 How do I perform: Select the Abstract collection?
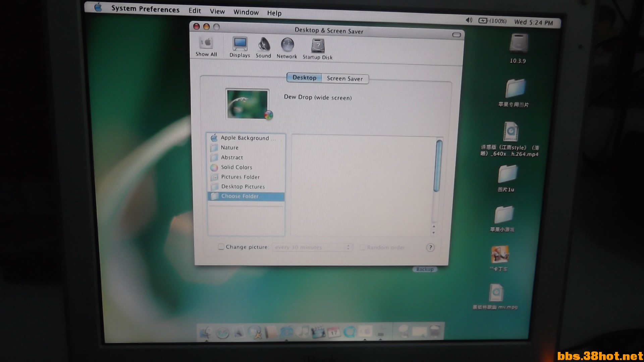coord(246,157)
